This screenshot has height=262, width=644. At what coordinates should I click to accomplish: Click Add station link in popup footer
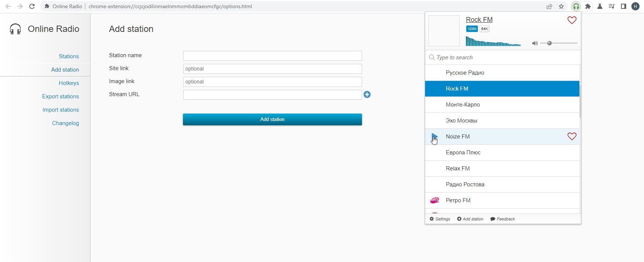pyautogui.click(x=470, y=219)
